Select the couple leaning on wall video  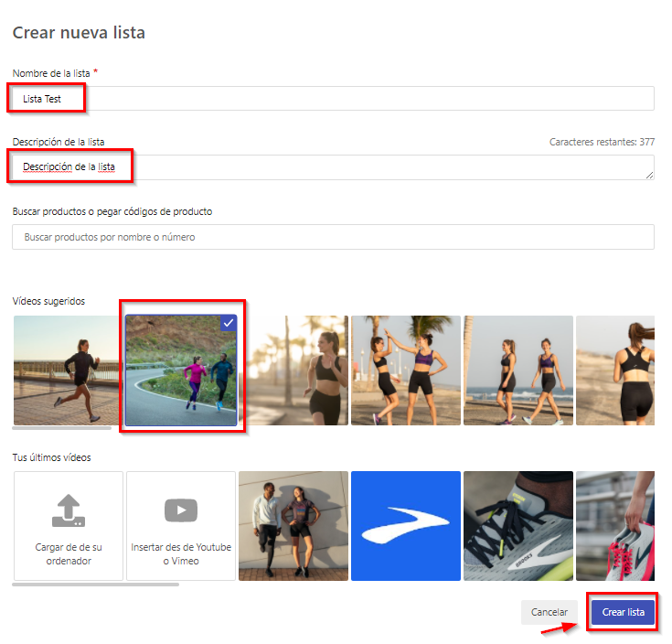pos(293,526)
